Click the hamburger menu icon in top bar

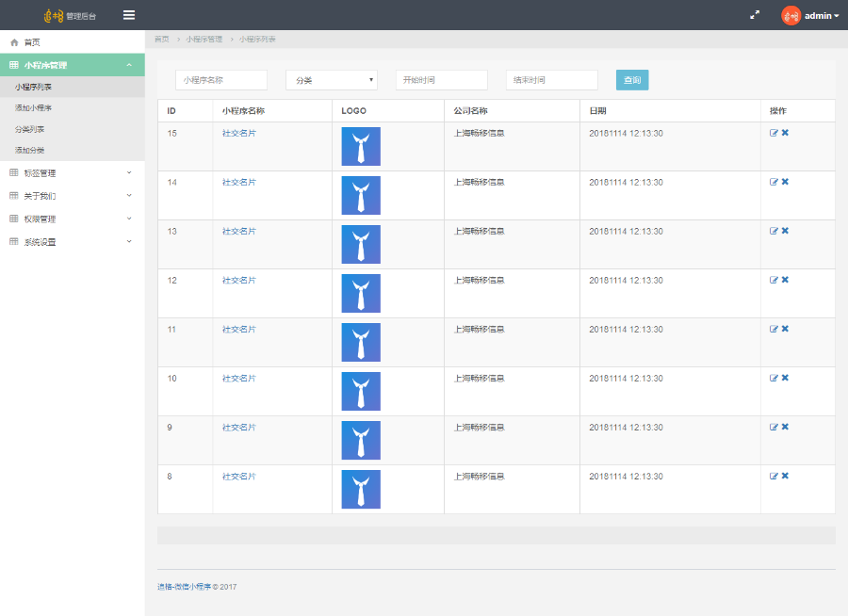pyautogui.click(x=129, y=15)
